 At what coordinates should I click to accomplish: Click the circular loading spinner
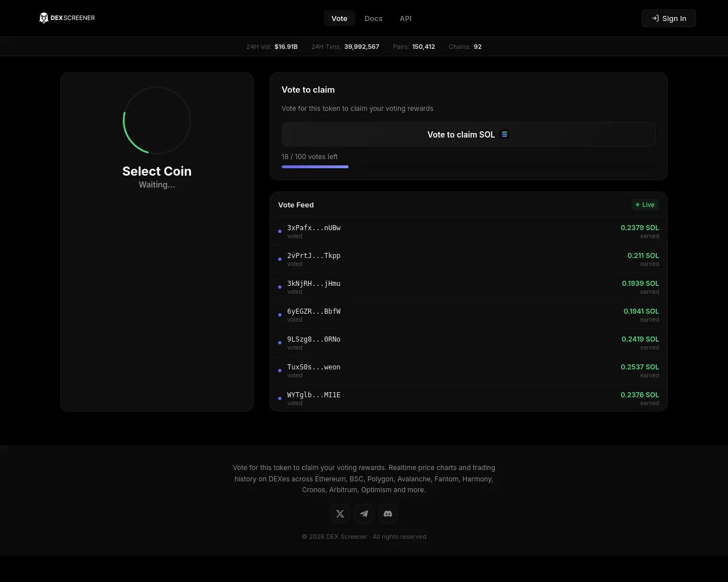[157, 120]
